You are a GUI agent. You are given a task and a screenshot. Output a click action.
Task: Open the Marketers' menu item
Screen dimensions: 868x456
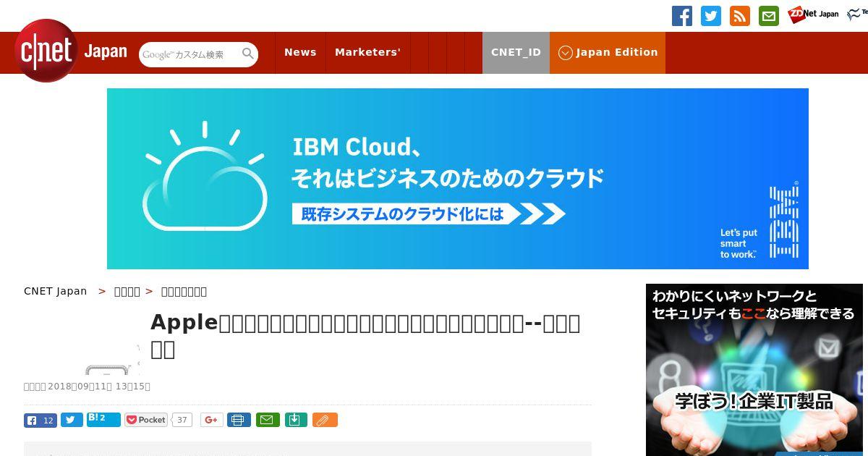(367, 52)
